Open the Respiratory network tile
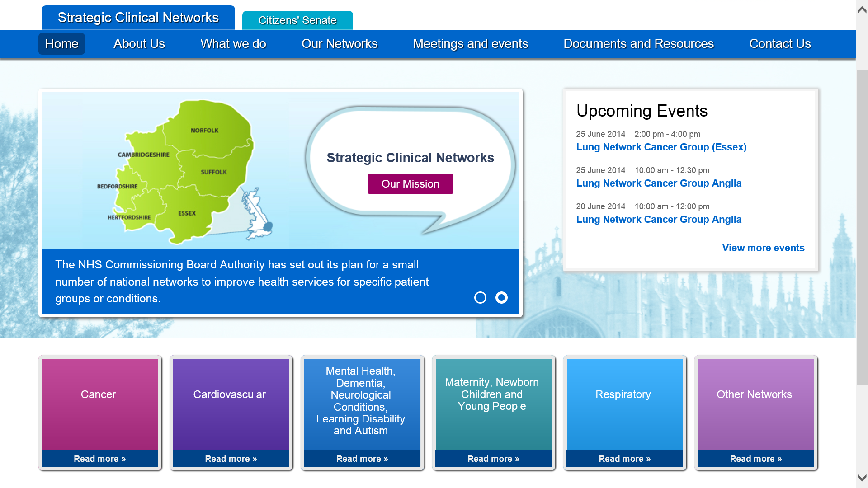The image size is (868, 488). pyautogui.click(x=624, y=404)
